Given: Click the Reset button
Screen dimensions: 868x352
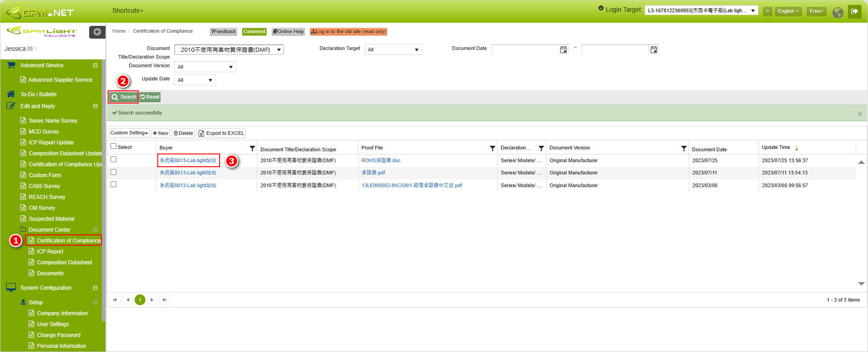Looking at the screenshot, I should pyautogui.click(x=150, y=97).
